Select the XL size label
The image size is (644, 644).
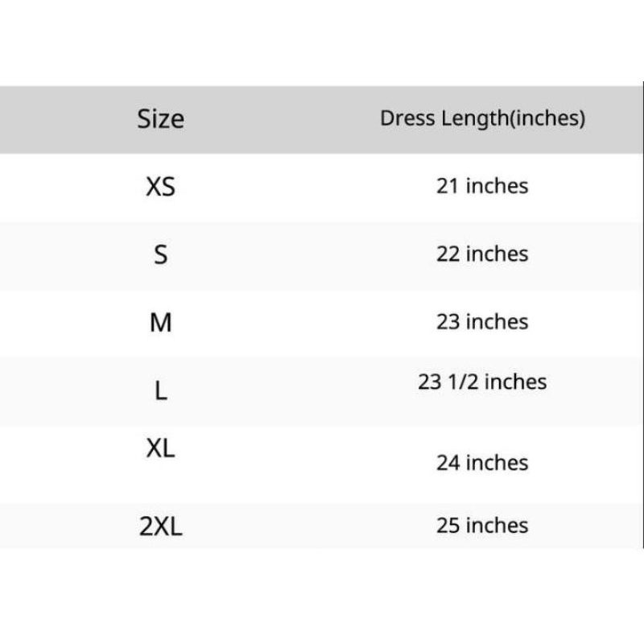160,449
